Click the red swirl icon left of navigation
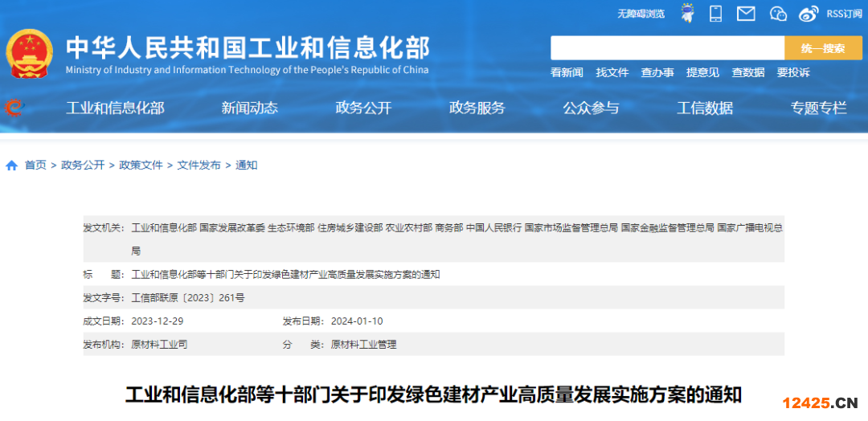 point(14,108)
